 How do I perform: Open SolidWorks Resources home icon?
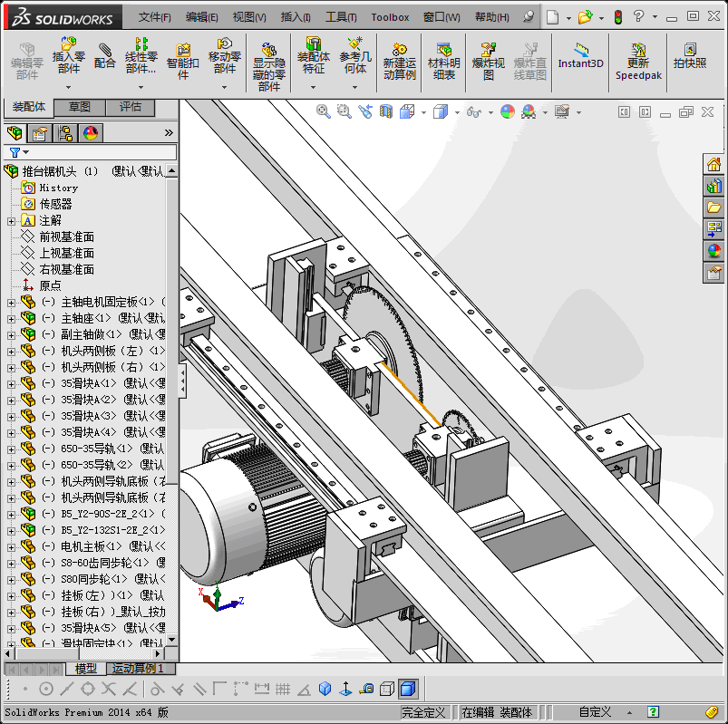[x=714, y=164]
